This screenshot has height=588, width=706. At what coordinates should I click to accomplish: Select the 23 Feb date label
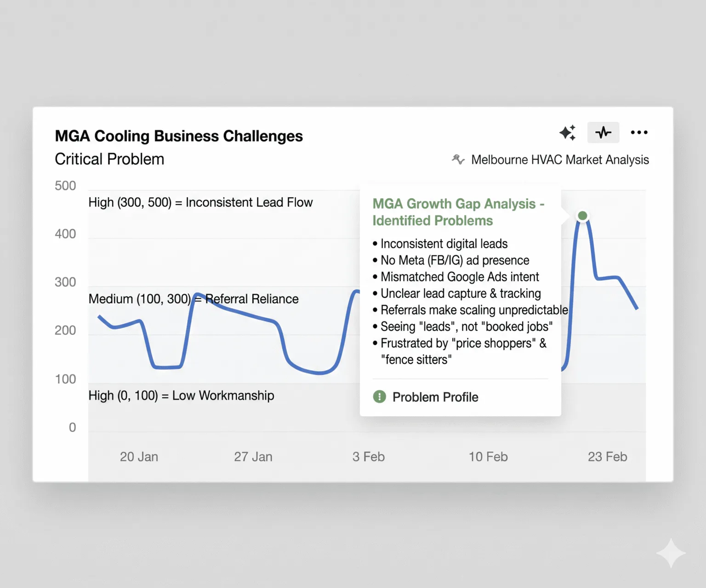[x=608, y=457]
